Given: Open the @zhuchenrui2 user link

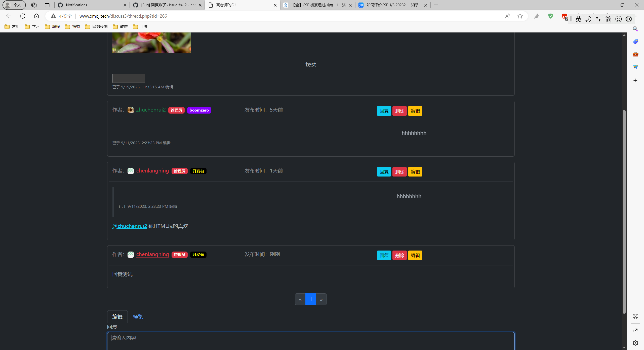Looking at the screenshot, I should [x=129, y=226].
